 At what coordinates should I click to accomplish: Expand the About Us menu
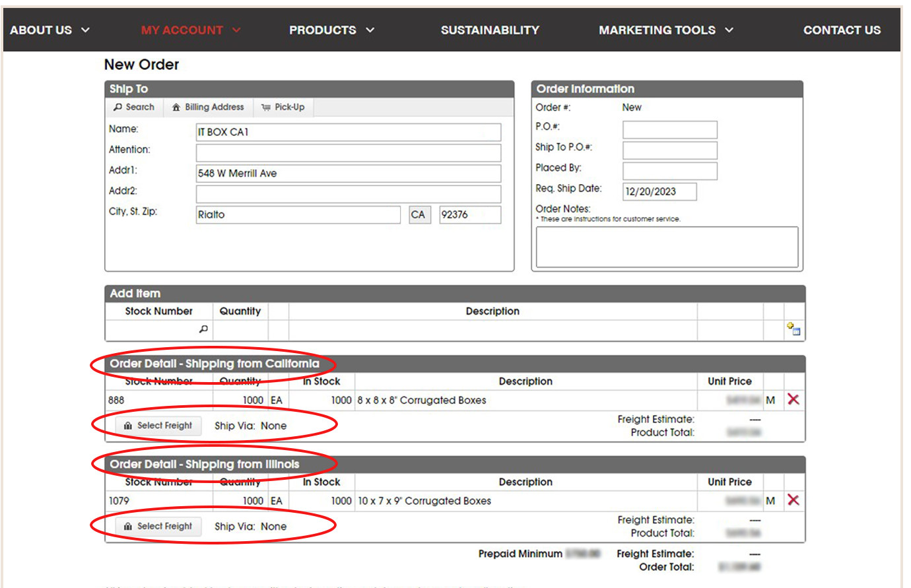coord(50,30)
